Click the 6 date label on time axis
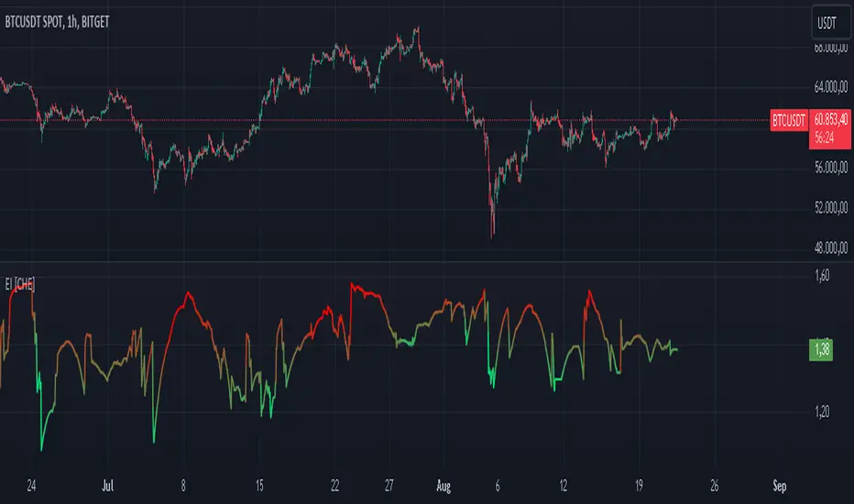 (498, 486)
